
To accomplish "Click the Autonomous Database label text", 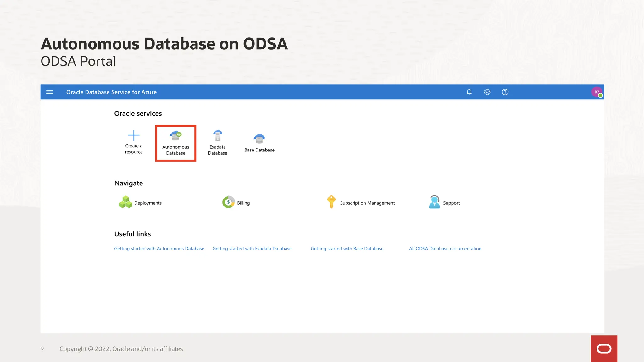I will [176, 150].
